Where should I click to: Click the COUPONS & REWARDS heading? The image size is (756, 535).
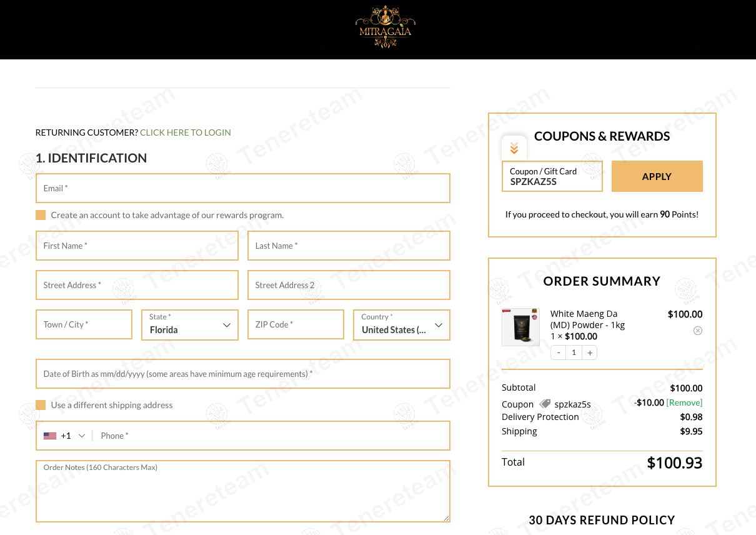[x=602, y=136]
